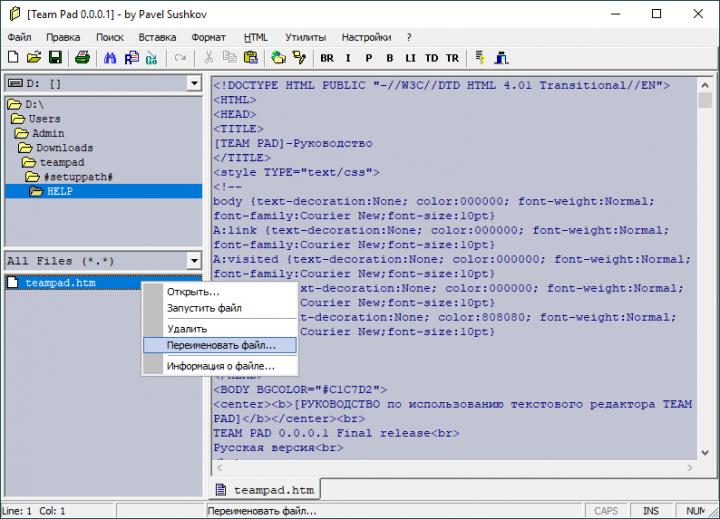The image size is (720, 519).
Task: Click the last toolbar icon right of TR
Action: pos(501,58)
